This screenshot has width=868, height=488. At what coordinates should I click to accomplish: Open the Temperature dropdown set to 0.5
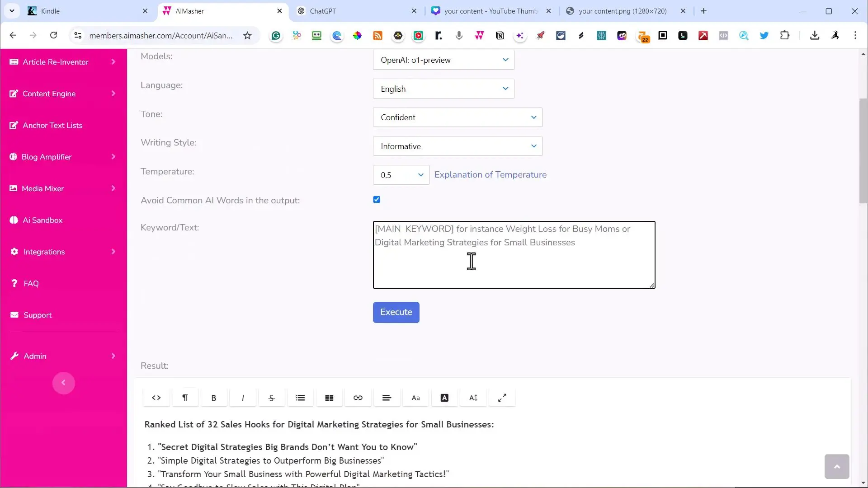[x=401, y=175]
